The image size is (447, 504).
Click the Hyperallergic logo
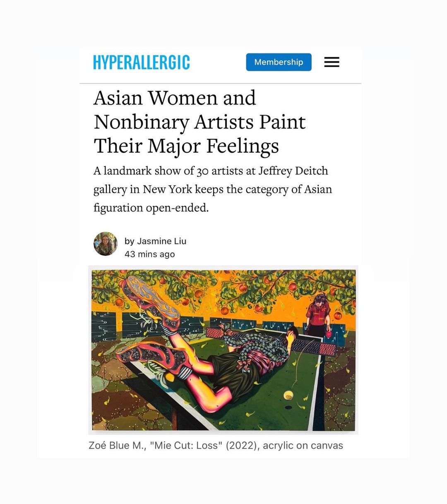[141, 62]
